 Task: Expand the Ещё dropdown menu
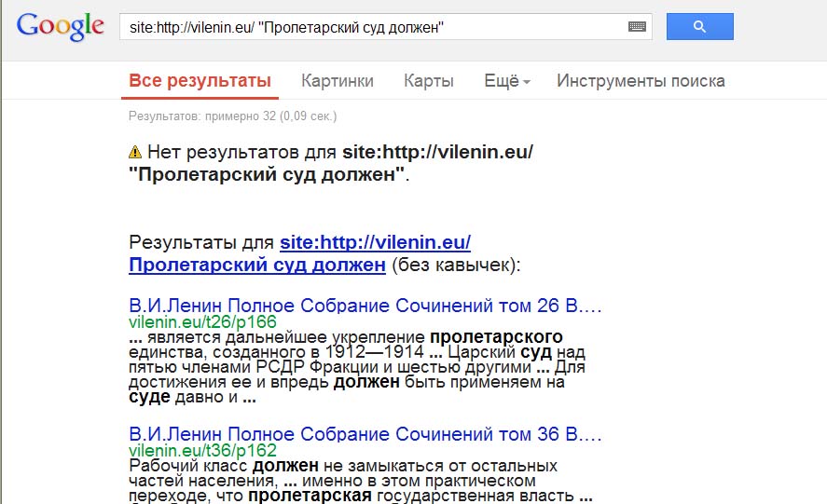(506, 81)
